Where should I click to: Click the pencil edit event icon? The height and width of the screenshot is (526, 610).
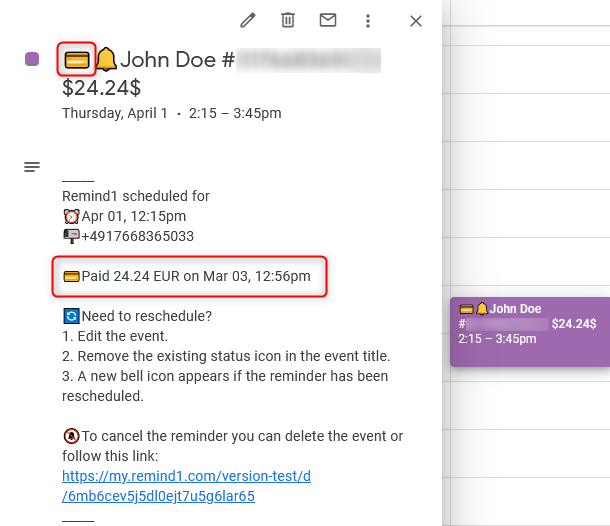coord(248,21)
